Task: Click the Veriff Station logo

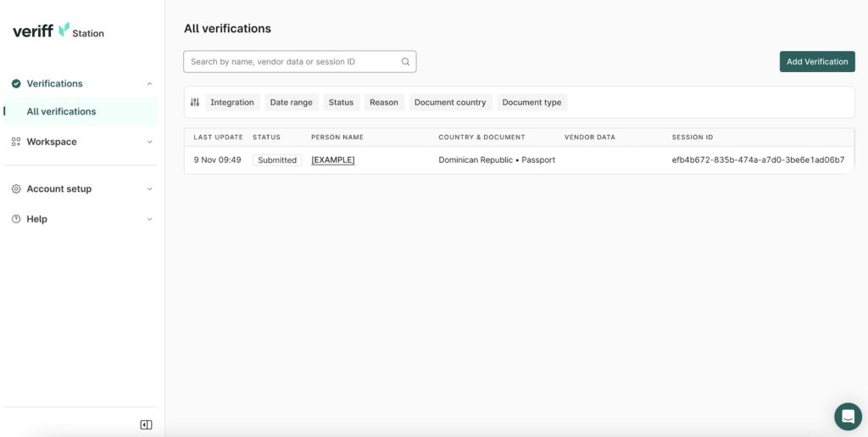Action: click(x=58, y=31)
